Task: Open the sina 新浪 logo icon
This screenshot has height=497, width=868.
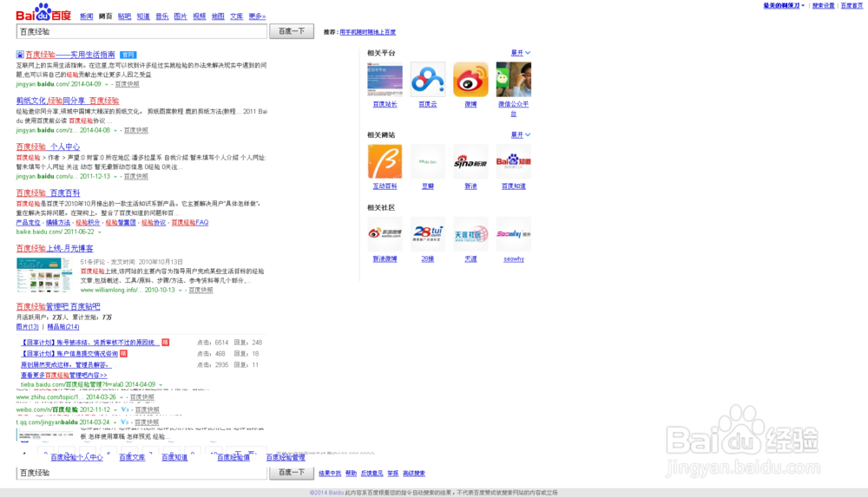Action: coord(470,161)
